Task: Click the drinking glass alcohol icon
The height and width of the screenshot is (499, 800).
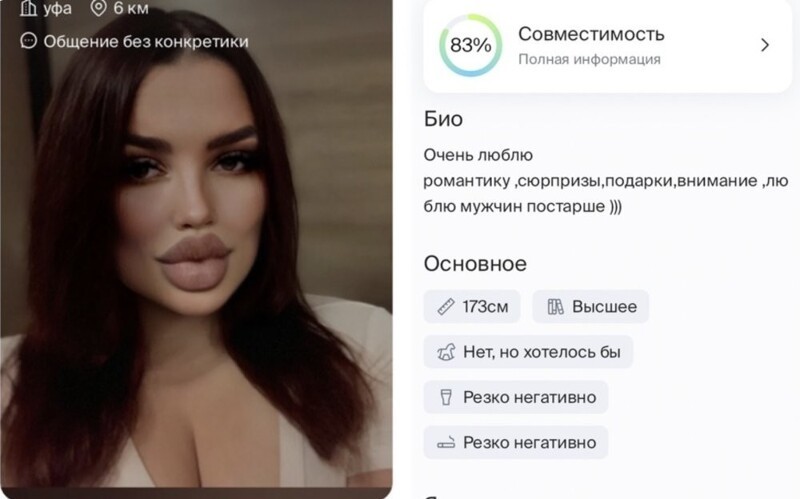Action: pos(446,397)
